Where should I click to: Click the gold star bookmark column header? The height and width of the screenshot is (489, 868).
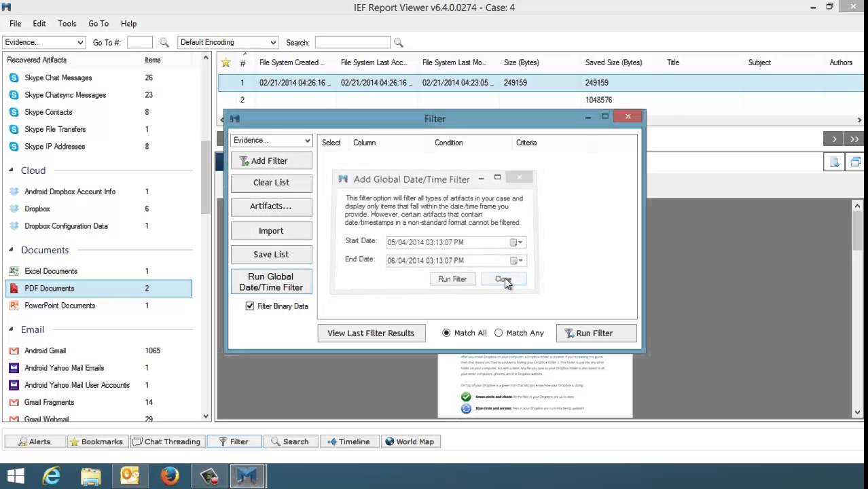click(x=225, y=62)
